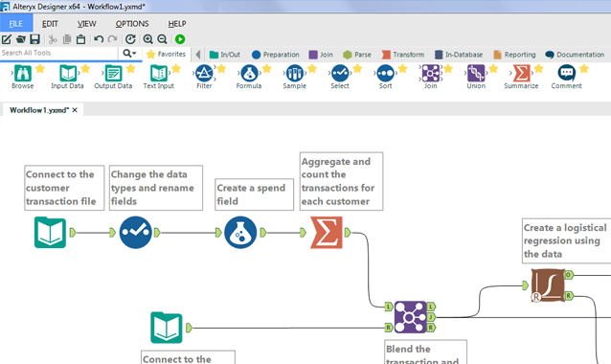Viewport: 611px width, 364px height.
Task: Select the Filter tool in palette
Action: click(x=204, y=78)
